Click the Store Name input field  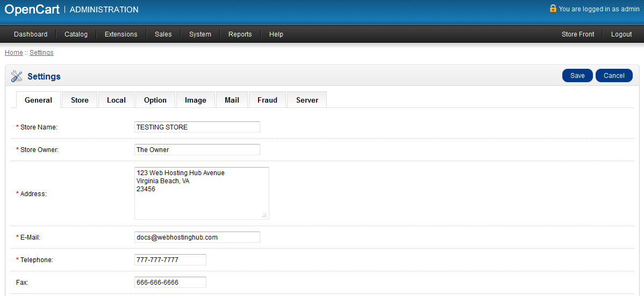pos(197,127)
